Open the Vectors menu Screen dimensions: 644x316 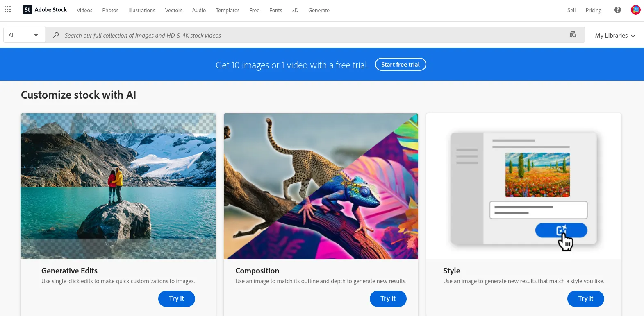[x=174, y=10]
